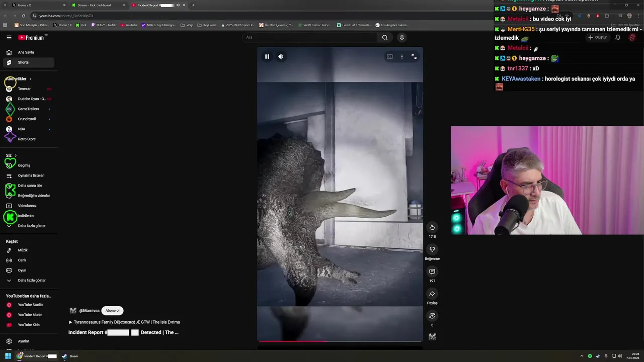Open Daha sonra izle list
The width and height of the screenshot is (644, 362).
tap(29, 186)
